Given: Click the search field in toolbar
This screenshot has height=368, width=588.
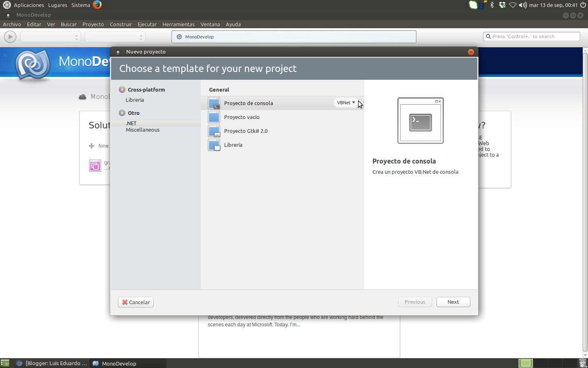Looking at the screenshot, I should tap(531, 36).
